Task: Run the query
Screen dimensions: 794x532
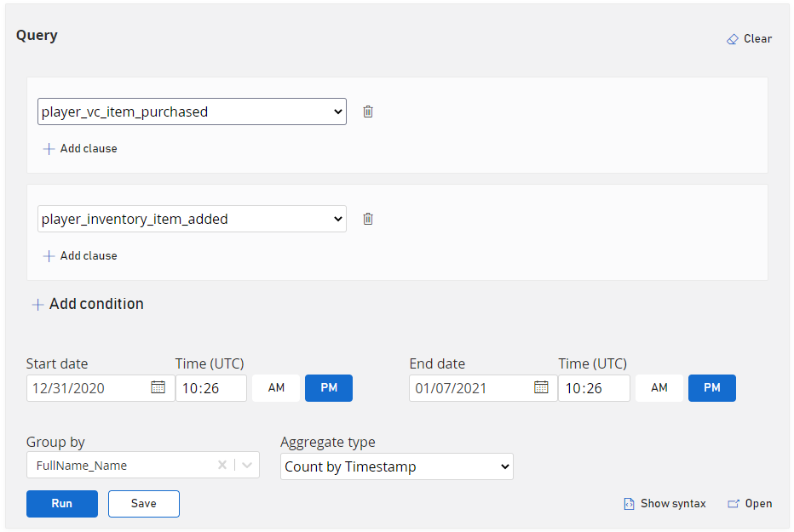Action: pyautogui.click(x=62, y=504)
